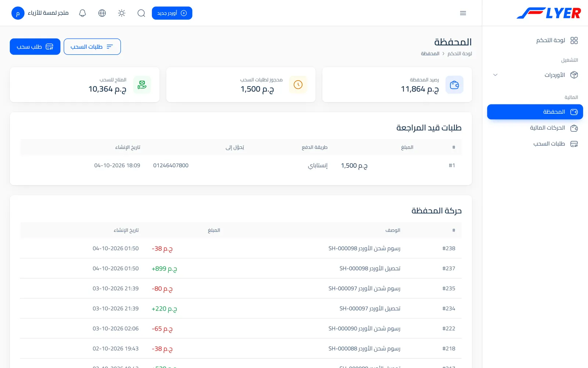Click the user avatar circle م

(x=18, y=13)
